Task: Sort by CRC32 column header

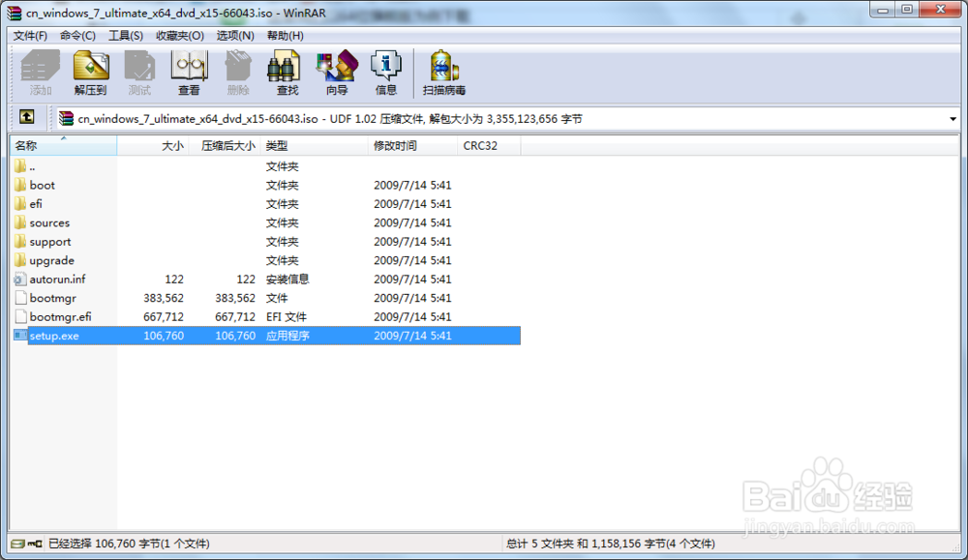Action: pyautogui.click(x=489, y=145)
